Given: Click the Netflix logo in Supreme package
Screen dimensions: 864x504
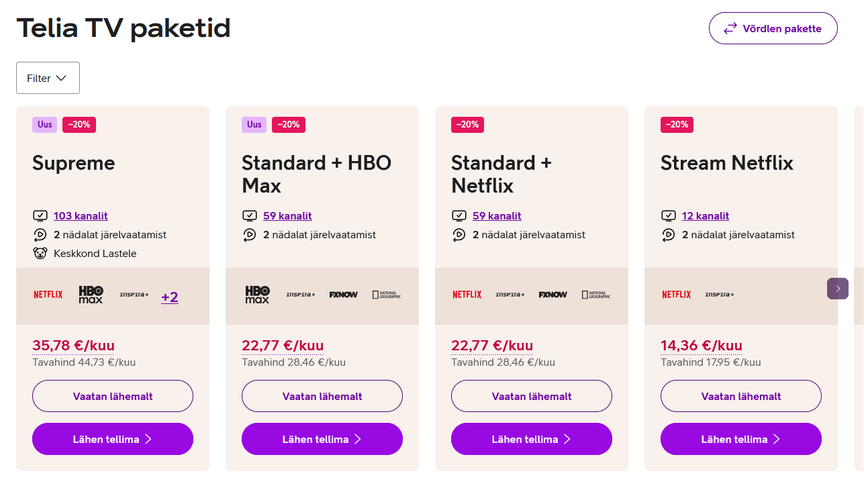Looking at the screenshot, I should pyautogui.click(x=48, y=295).
